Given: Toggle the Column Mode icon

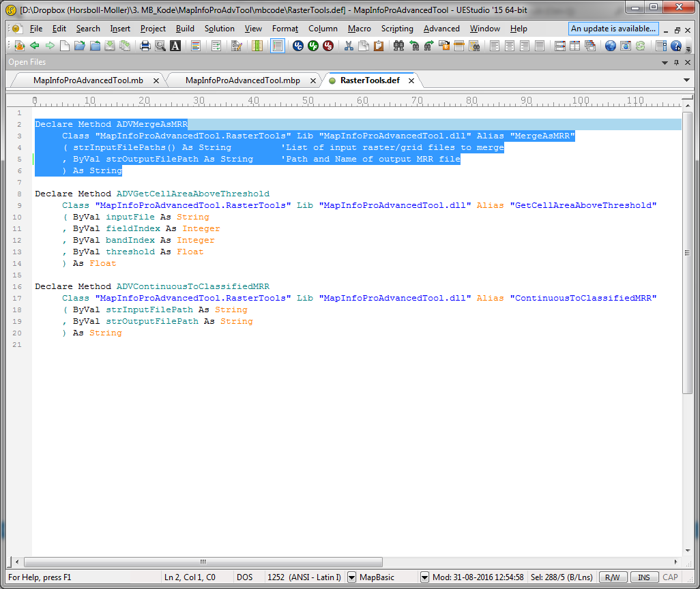Looking at the screenshot, I should (x=257, y=46).
